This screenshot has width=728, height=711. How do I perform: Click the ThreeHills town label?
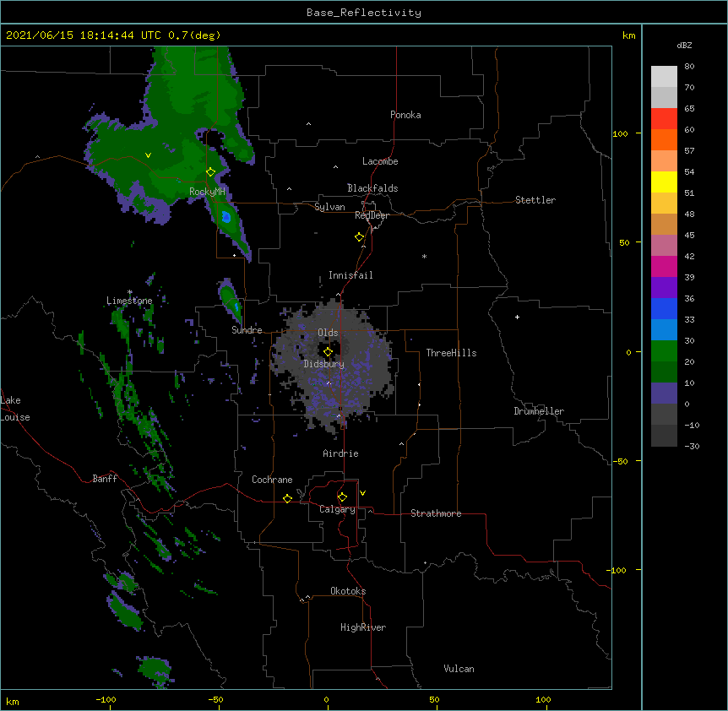point(451,353)
